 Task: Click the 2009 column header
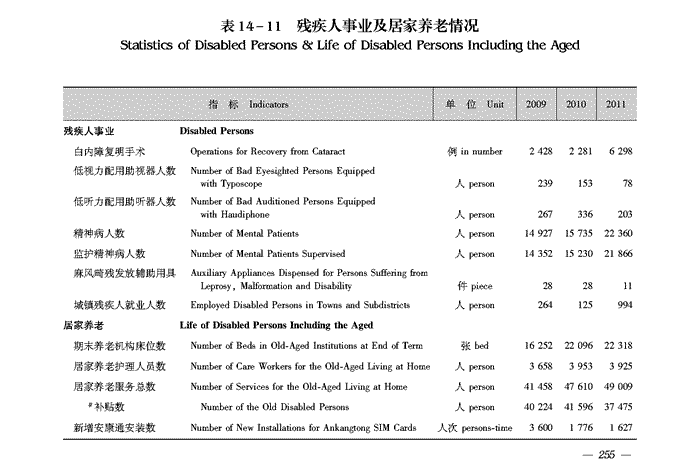click(x=537, y=104)
